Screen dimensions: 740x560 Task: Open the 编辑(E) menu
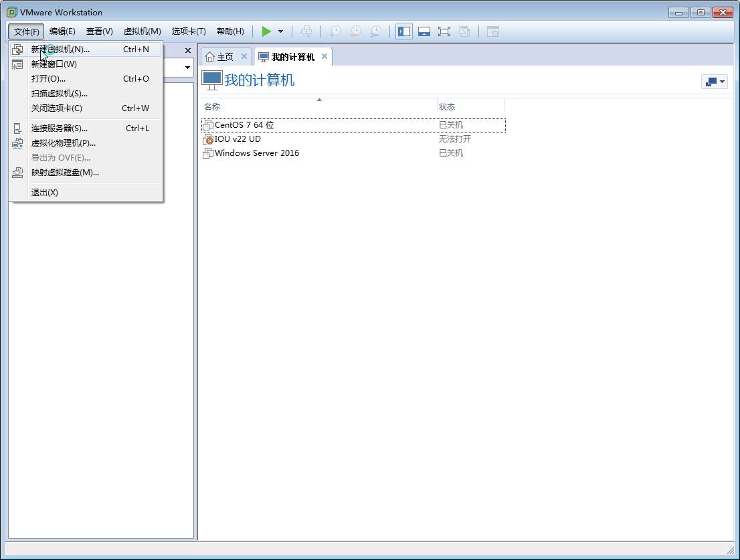coord(62,31)
